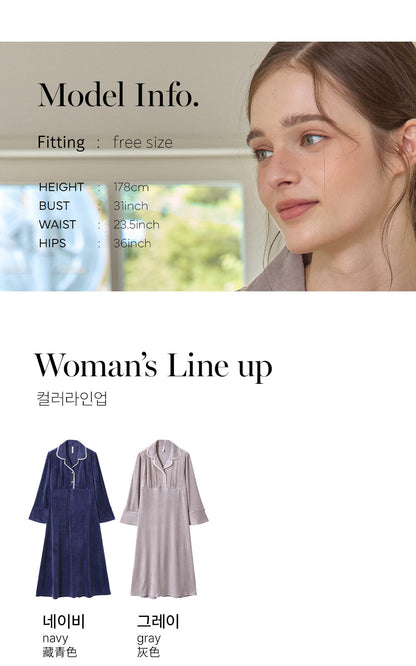Click the gray dress product image
This screenshot has width=416, height=666.
[x=164, y=519]
